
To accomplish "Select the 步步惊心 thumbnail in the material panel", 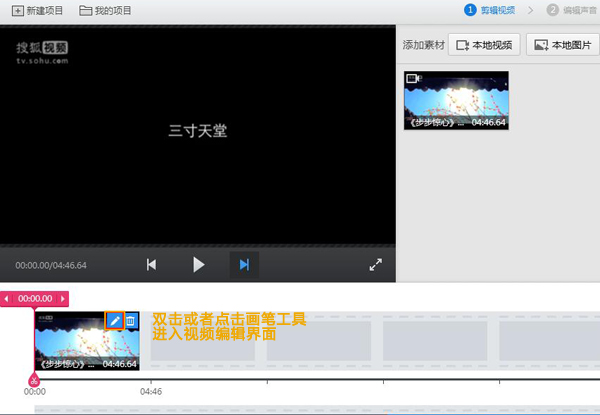I will [x=456, y=99].
